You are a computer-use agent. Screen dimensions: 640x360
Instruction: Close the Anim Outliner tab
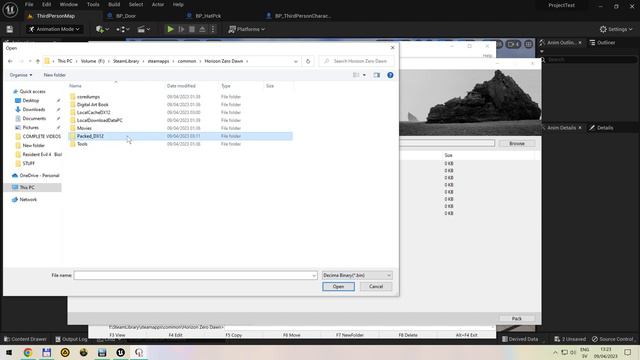(x=580, y=42)
